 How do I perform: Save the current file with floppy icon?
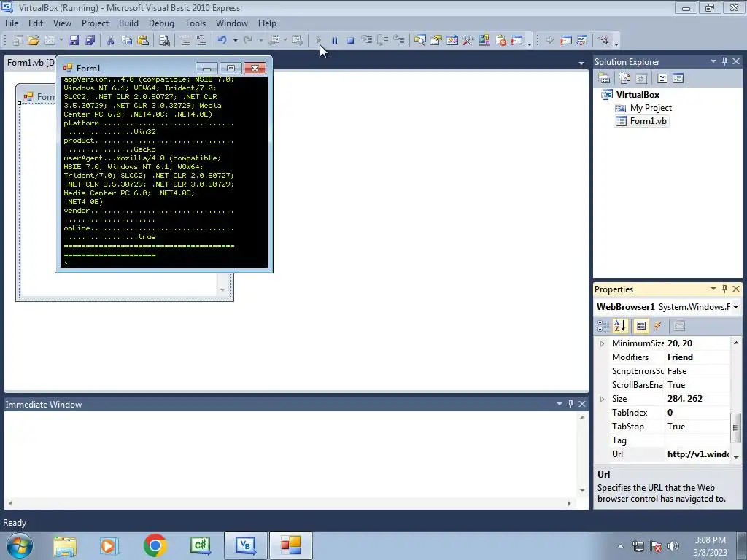74,41
